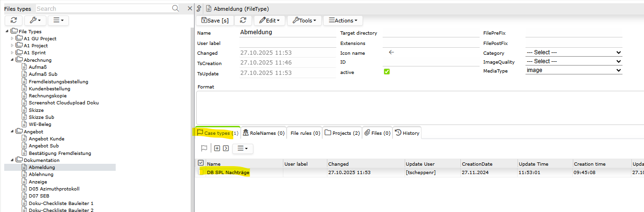Select the DB SPL Nachträge row checkbox
The image size is (644, 212).
coord(201,172)
